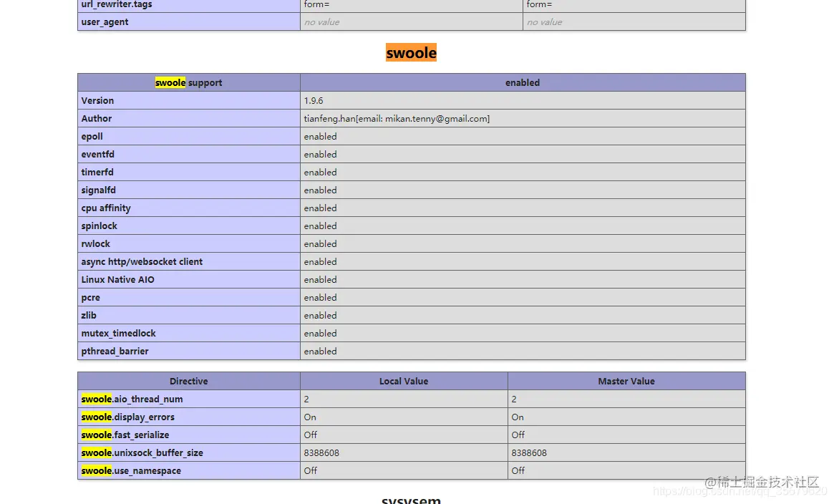Click the 'Master Value' column header
Viewport: 834px width, 504px height.
(626, 381)
